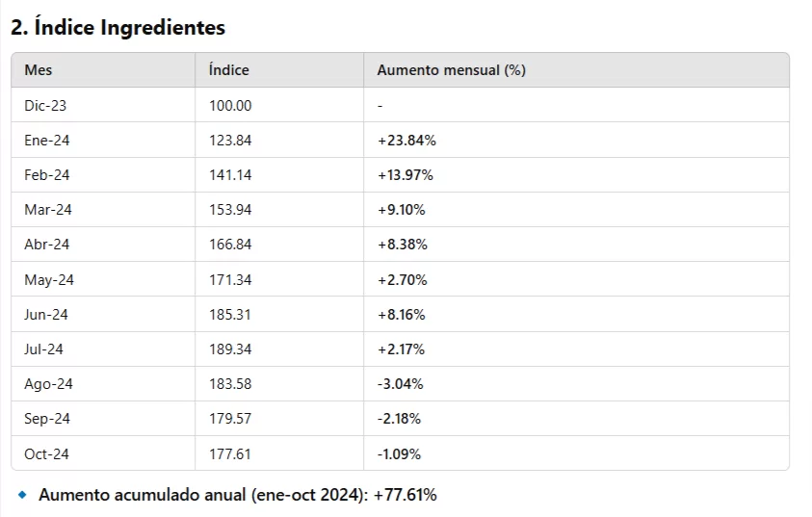The width and height of the screenshot is (812, 517).
Task: Select the Sep-24 index value 179.57
Action: [x=230, y=419]
